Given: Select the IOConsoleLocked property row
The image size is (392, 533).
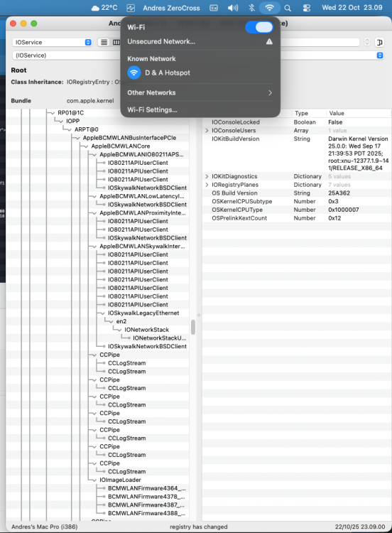Looking at the screenshot, I should (x=297, y=122).
